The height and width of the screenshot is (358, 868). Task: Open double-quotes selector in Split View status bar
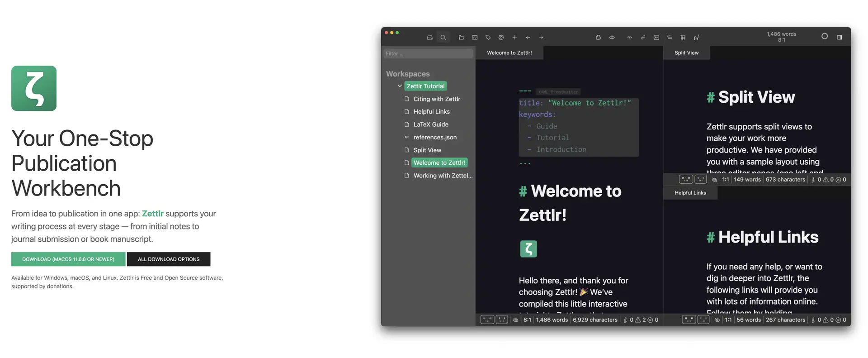686,179
